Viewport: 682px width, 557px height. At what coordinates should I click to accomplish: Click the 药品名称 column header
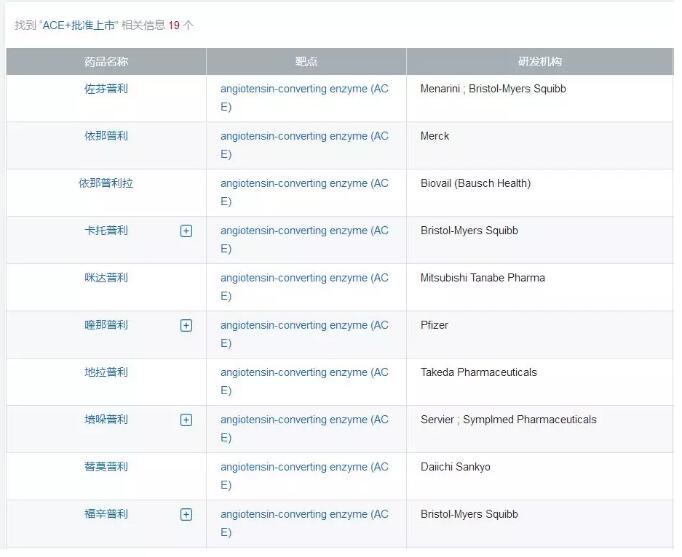[106, 62]
